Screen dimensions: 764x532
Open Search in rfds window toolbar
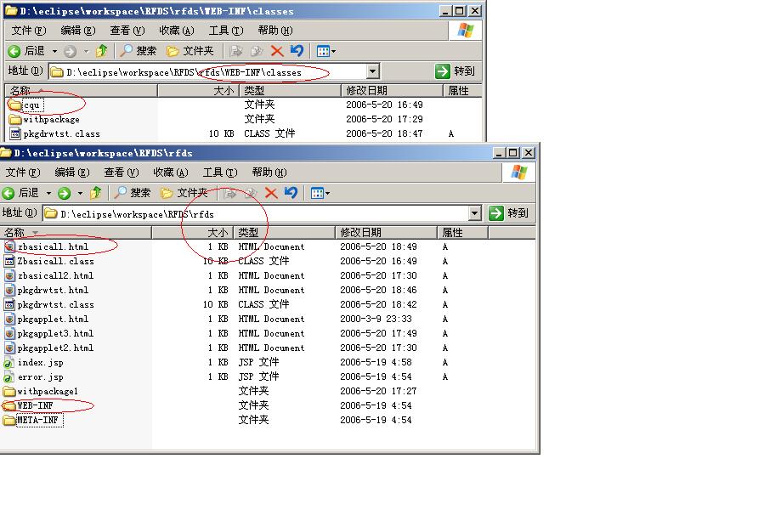pos(133,193)
